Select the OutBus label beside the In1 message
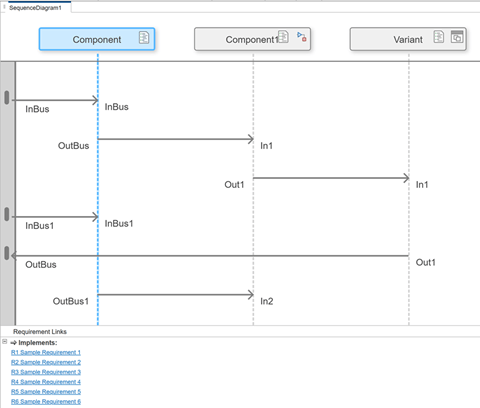 (74, 146)
